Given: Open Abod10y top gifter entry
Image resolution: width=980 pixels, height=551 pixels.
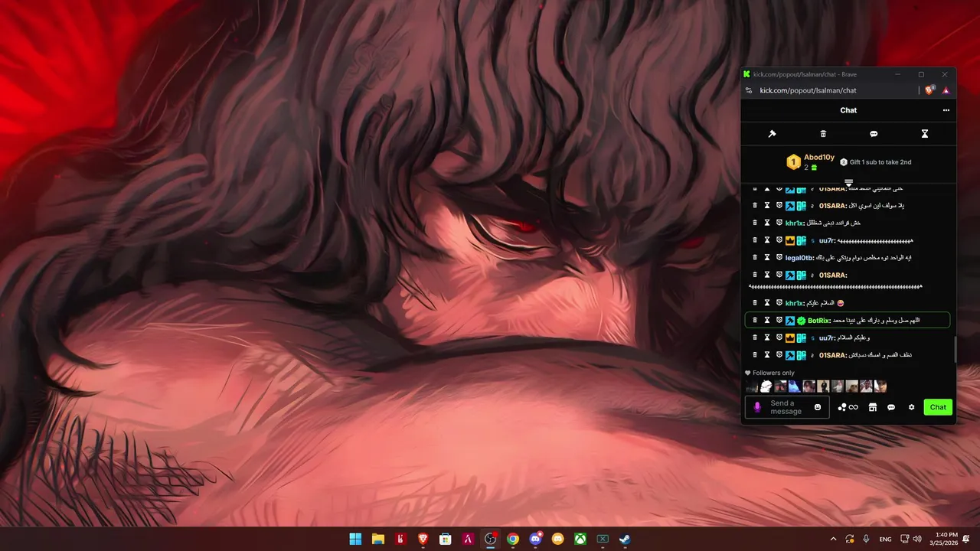Looking at the screenshot, I should pyautogui.click(x=811, y=161).
